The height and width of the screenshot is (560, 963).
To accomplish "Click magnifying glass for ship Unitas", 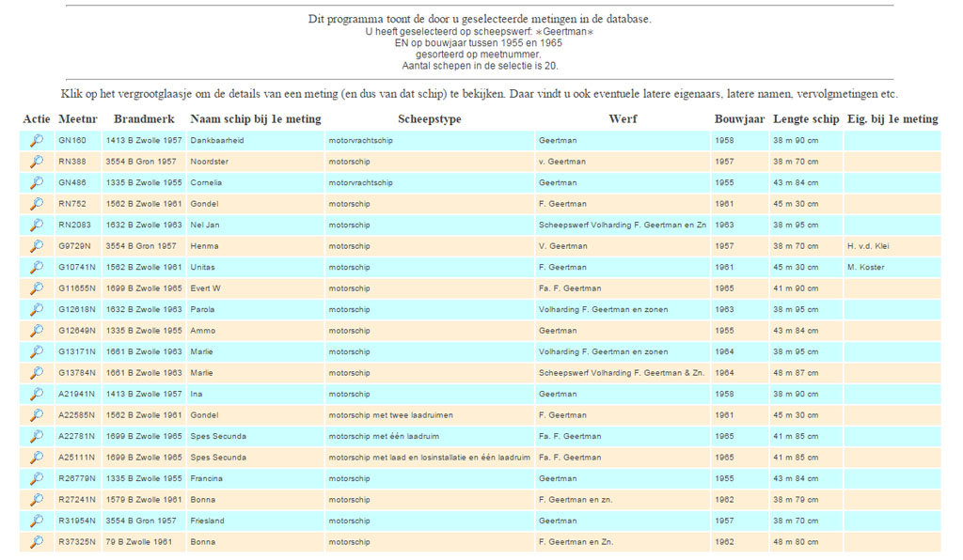I will pos(36,268).
